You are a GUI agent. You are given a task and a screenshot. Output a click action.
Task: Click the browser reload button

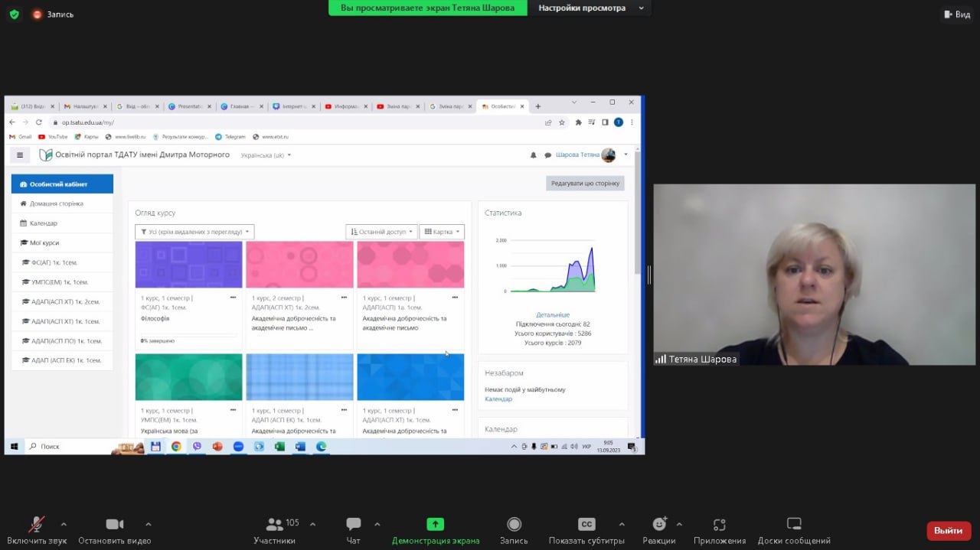click(x=38, y=122)
